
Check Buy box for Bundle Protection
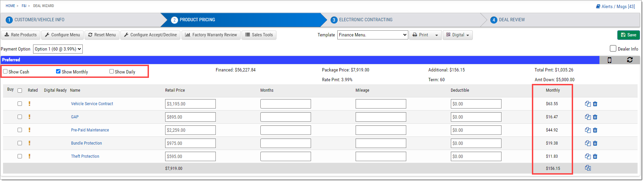point(20,143)
